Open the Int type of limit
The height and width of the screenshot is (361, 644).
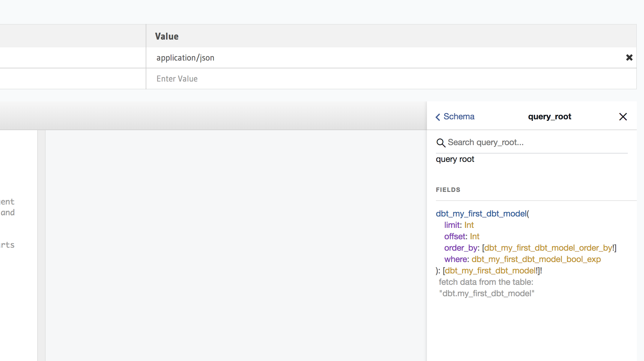pyautogui.click(x=469, y=225)
